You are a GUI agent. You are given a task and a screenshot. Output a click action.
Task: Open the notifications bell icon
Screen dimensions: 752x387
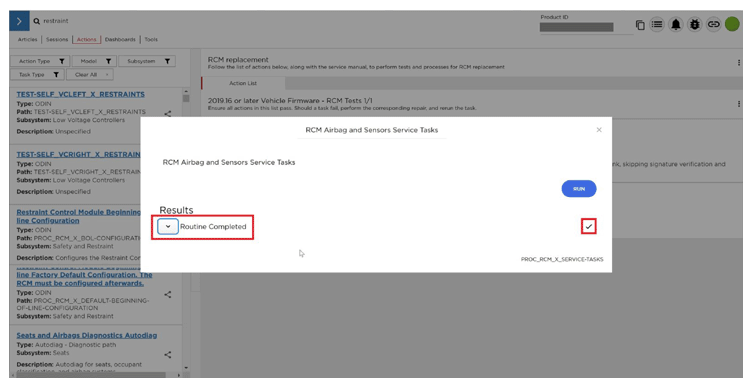click(x=676, y=24)
